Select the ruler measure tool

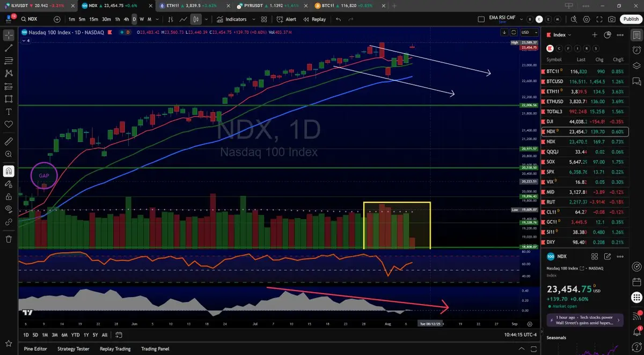[9, 142]
